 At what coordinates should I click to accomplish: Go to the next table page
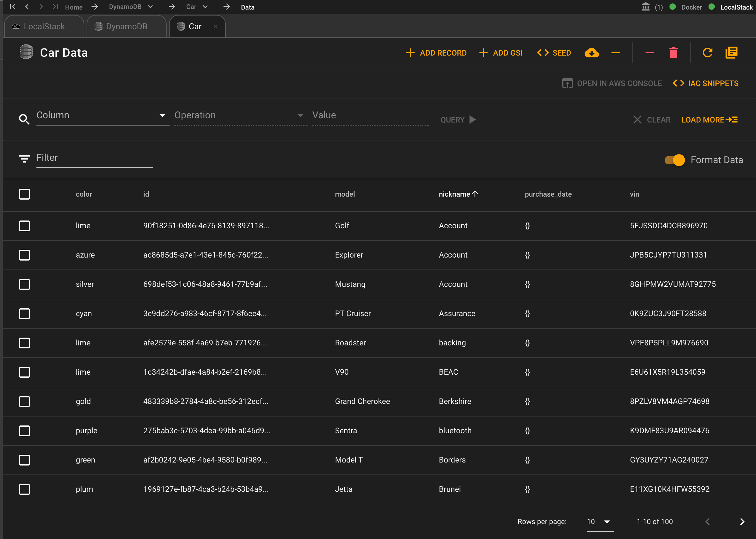click(x=742, y=522)
